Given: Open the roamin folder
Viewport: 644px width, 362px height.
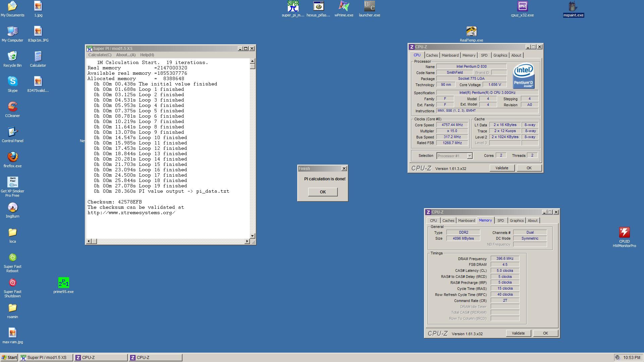Looking at the screenshot, I should tap(12, 310).
